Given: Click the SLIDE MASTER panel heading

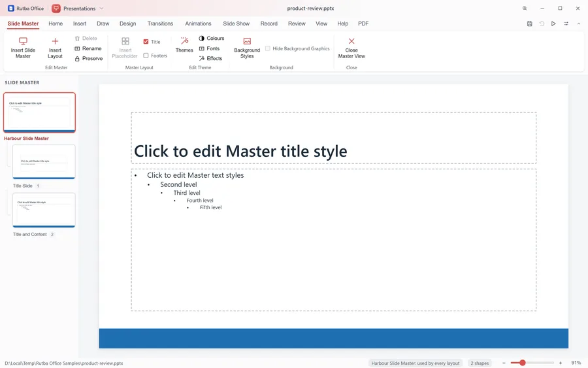Looking at the screenshot, I should tap(22, 82).
